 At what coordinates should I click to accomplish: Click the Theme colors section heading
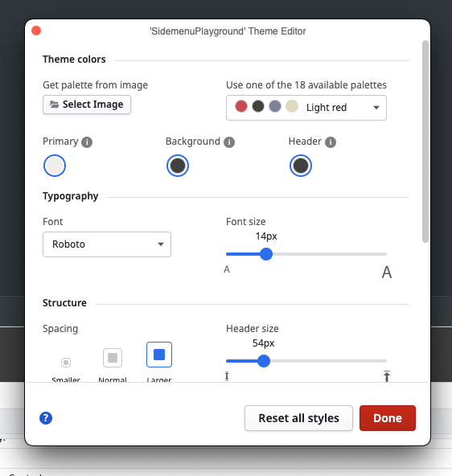pos(74,59)
